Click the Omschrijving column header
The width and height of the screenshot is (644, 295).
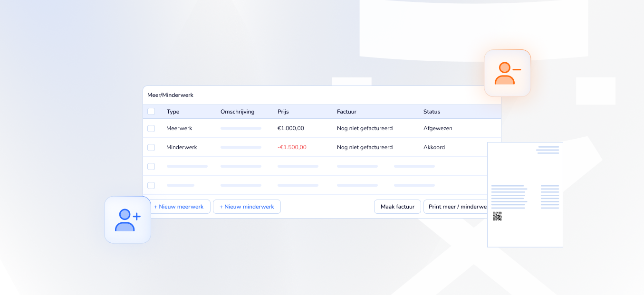238,112
